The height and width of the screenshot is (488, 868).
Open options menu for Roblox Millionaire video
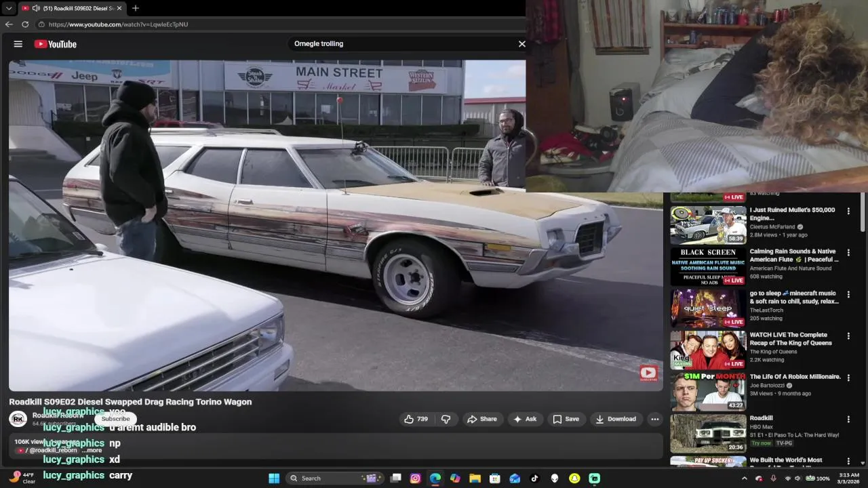(x=848, y=377)
